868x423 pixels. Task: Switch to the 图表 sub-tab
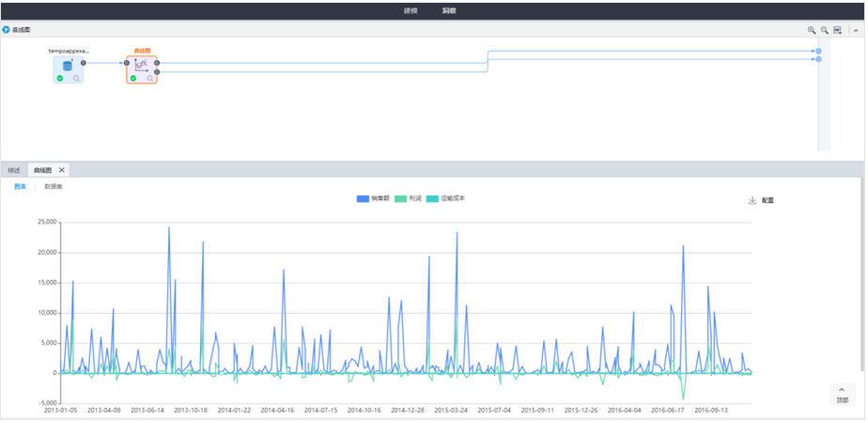tap(20, 186)
